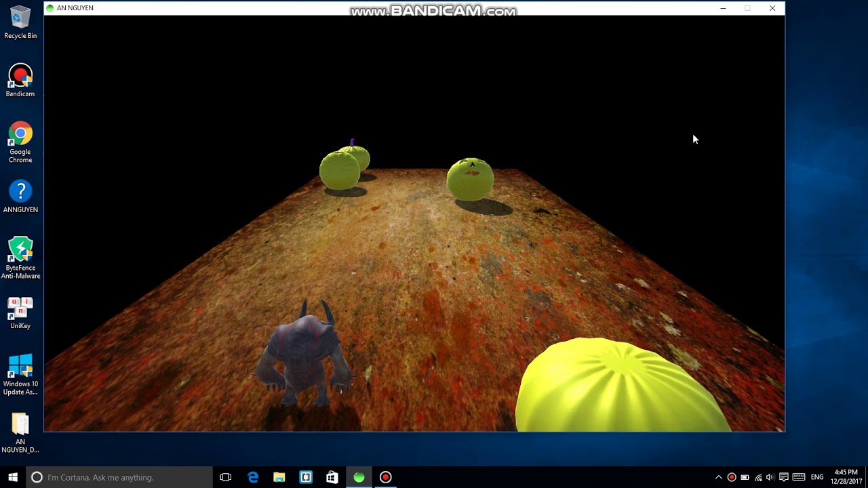Minimize the AN NGUYEN game window
The width and height of the screenshot is (868, 488).
click(x=723, y=8)
